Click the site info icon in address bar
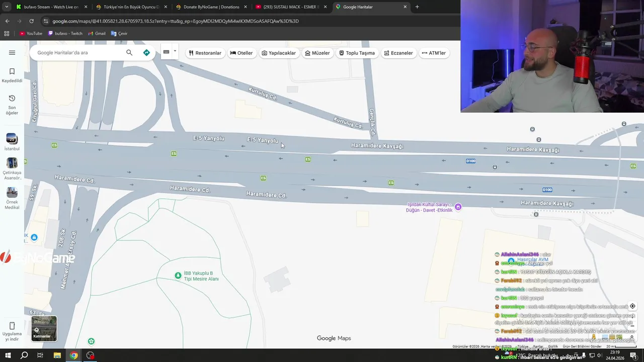Screen dimensions: 644x362 click(46, 21)
